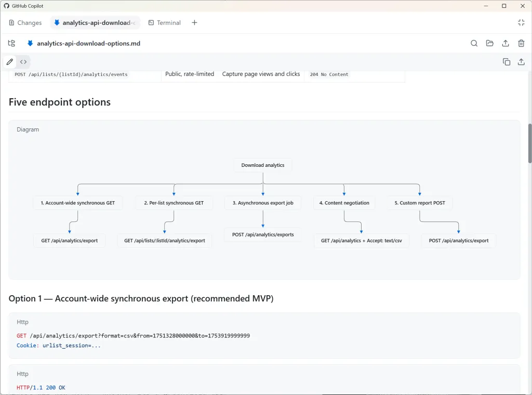Viewport: 532px width, 395px height.
Task: Click the POST /api/analytics/exports node
Action: (x=263, y=234)
